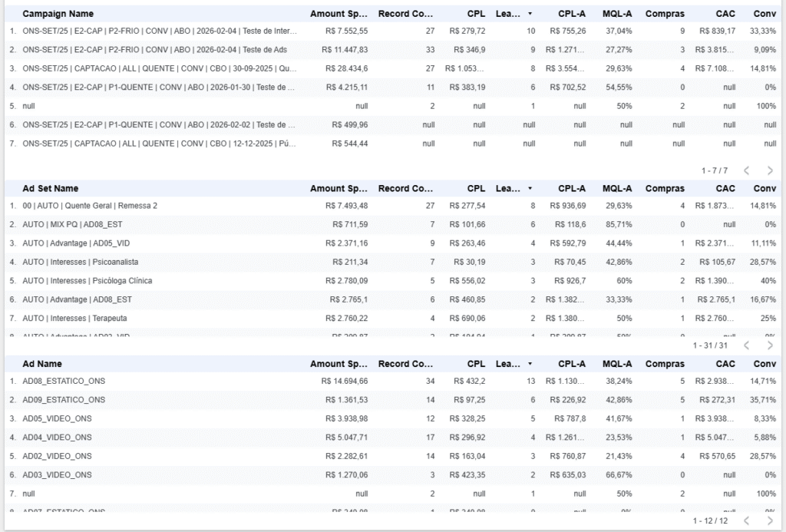Sort Campaign table by Compras header
786x532 pixels.
pyautogui.click(x=665, y=14)
